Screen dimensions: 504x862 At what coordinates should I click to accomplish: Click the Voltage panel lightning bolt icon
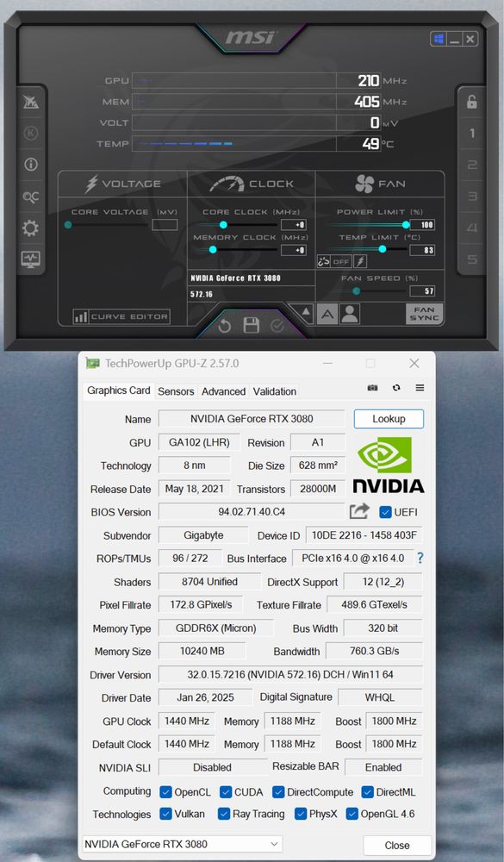[x=91, y=184]
